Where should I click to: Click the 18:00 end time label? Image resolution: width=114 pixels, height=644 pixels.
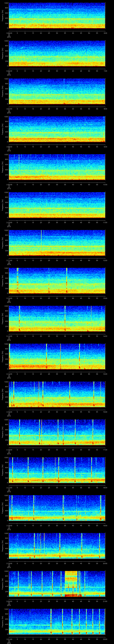point(105,487)
